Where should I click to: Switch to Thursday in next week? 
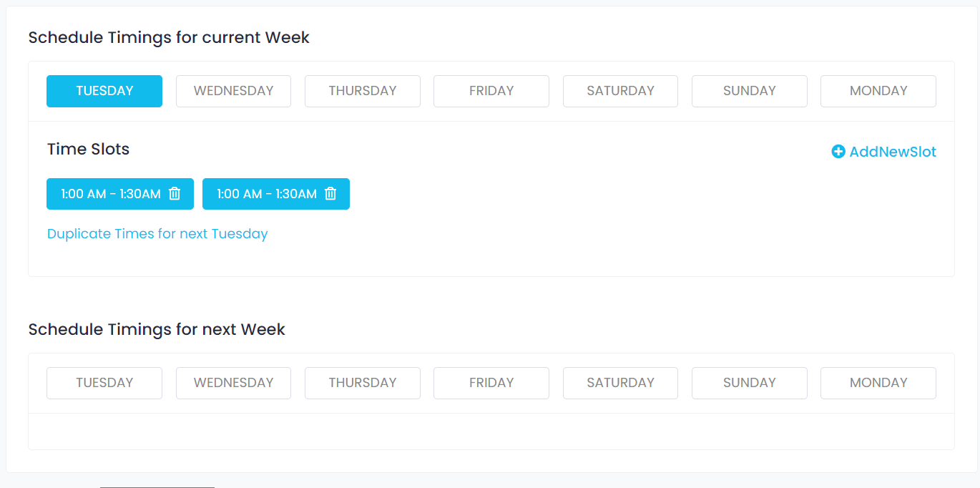[x=363, y=383]
